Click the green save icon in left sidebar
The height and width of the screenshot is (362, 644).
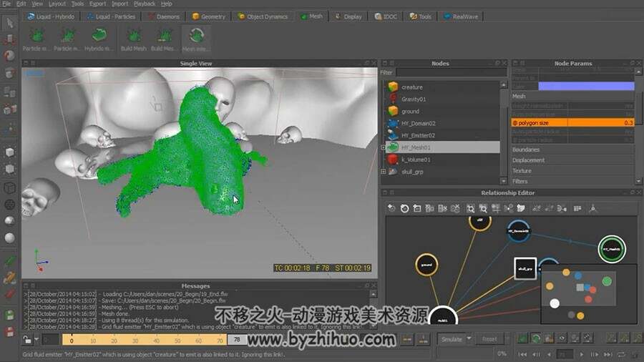[x=10, y=315]
